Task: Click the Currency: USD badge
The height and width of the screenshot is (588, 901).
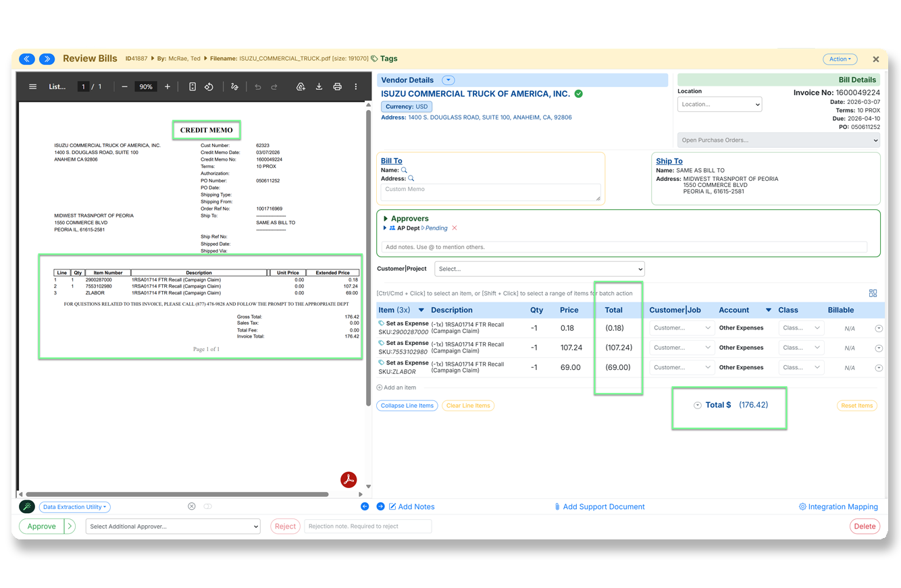Action: pyautogui.click(x=407, y=107)
